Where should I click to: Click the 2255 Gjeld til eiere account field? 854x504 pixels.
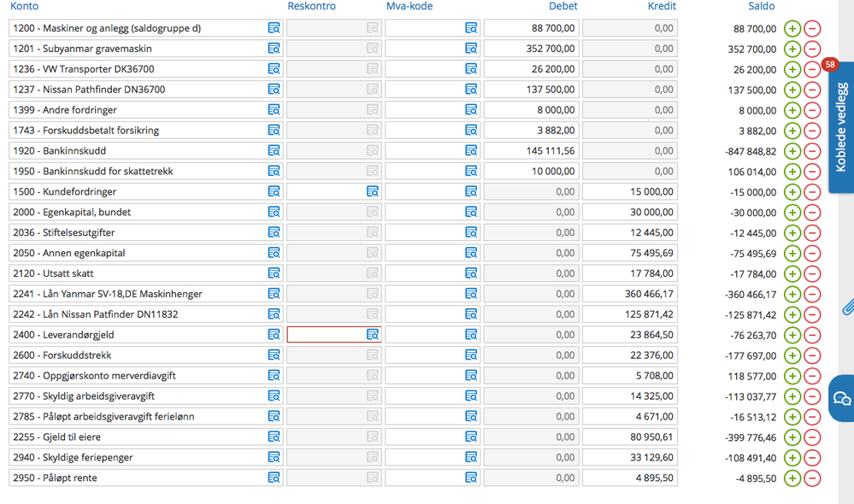145,437
